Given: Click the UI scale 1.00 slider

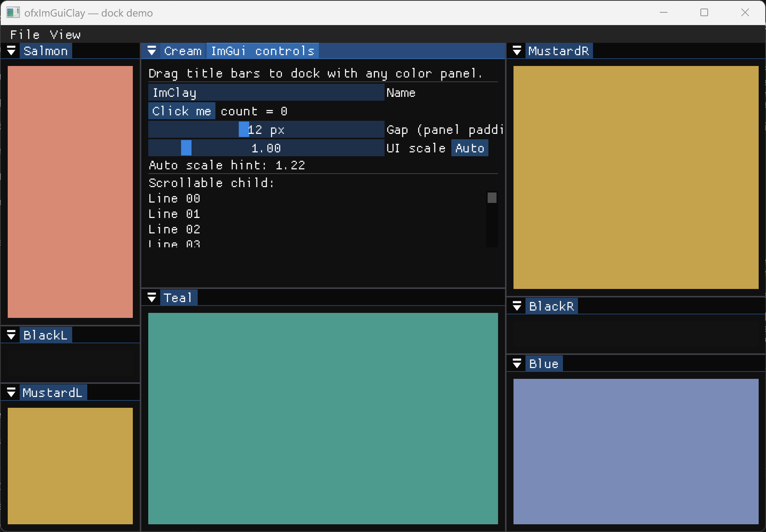Looking at the screenshot, I should tap(266, 148).
